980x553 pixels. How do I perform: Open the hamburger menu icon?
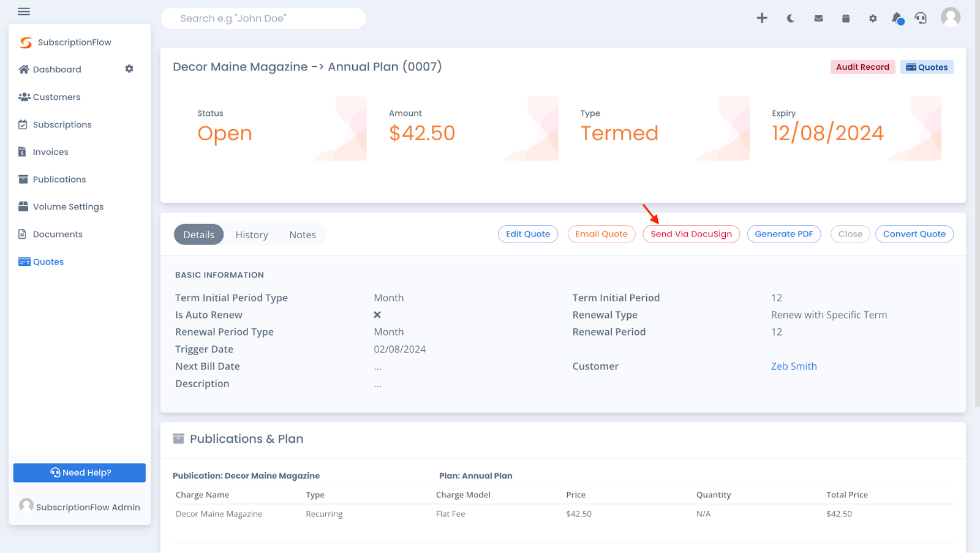coord(24,12)
